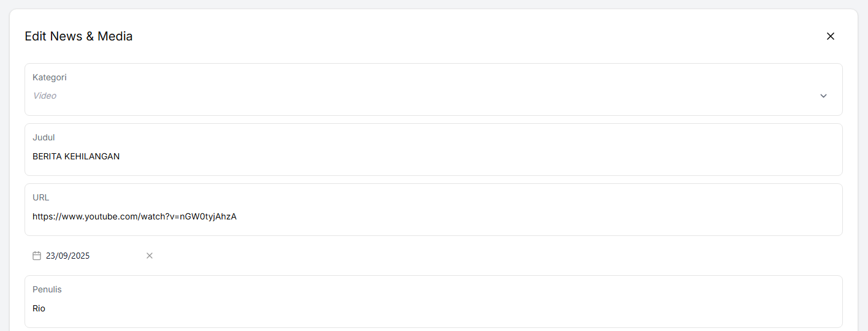868x331 pixels.
Task: Close the Edit News & Media dialog
Action: click(x=831, y=36)
